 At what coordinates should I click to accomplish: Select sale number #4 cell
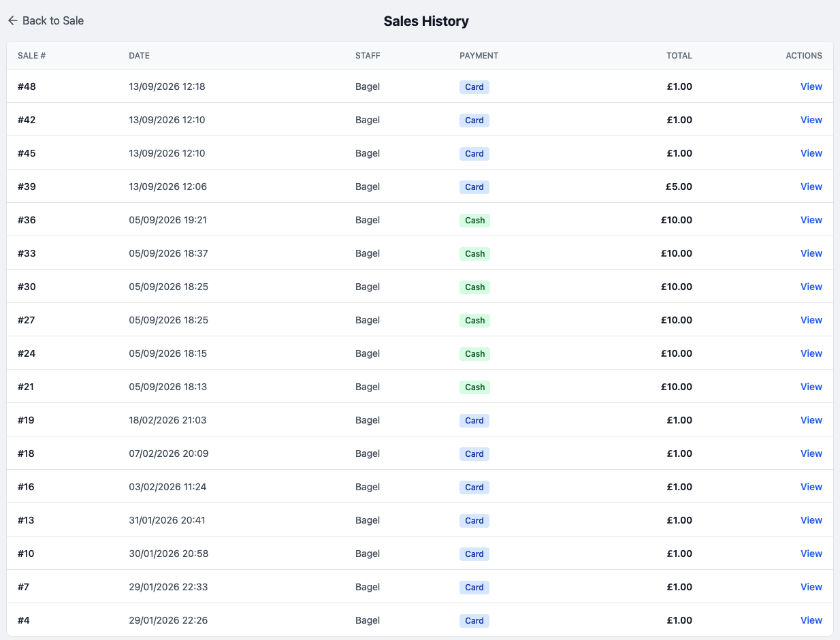tap(24, 620)
